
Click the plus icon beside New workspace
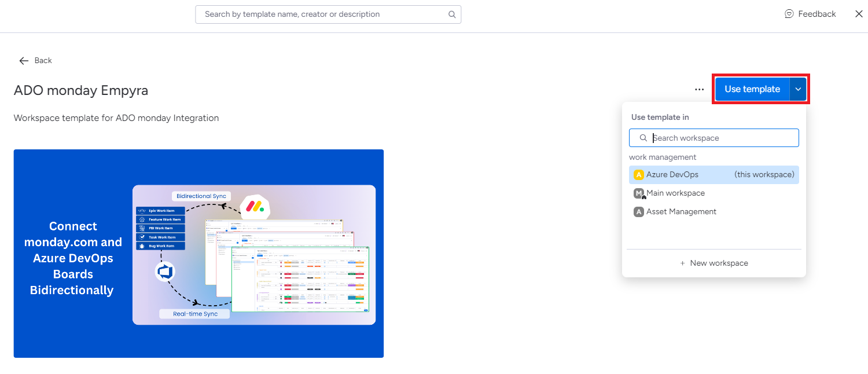683,263
